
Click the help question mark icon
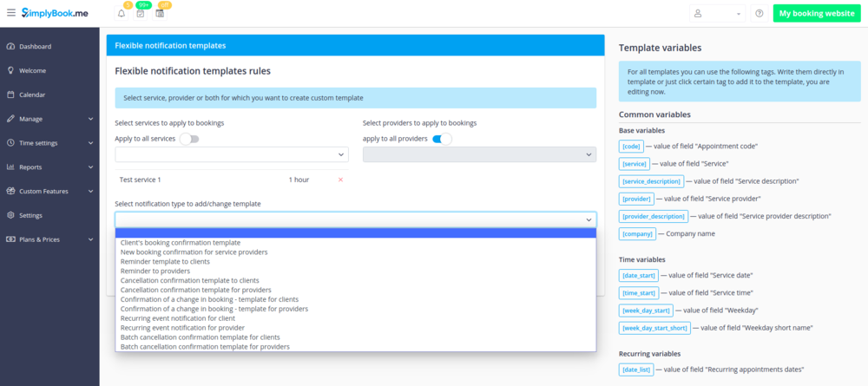tap(759, 14)
